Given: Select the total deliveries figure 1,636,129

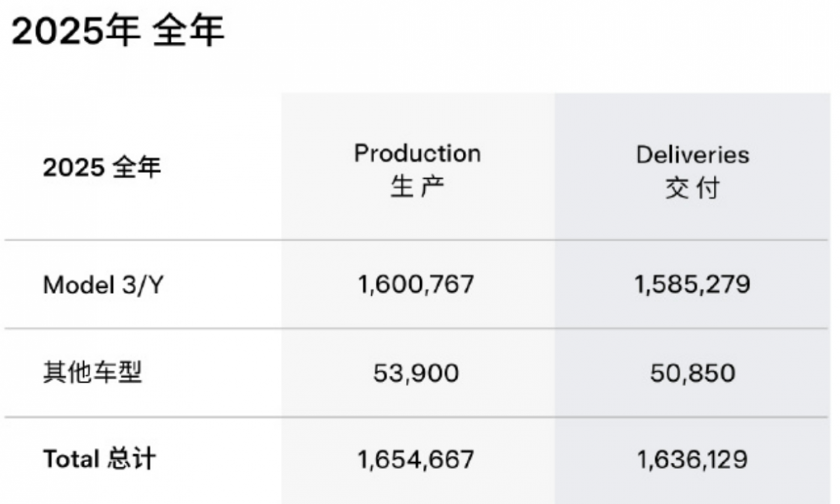Looking at the screenshot, I should (x=692, y=460).
